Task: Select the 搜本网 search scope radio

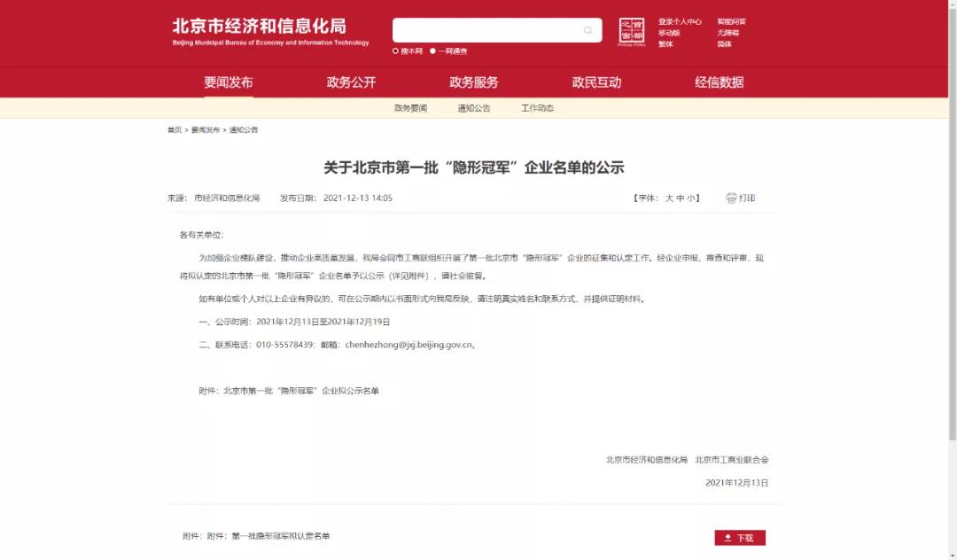Action: pyautogui.click(x=395, y=51)
